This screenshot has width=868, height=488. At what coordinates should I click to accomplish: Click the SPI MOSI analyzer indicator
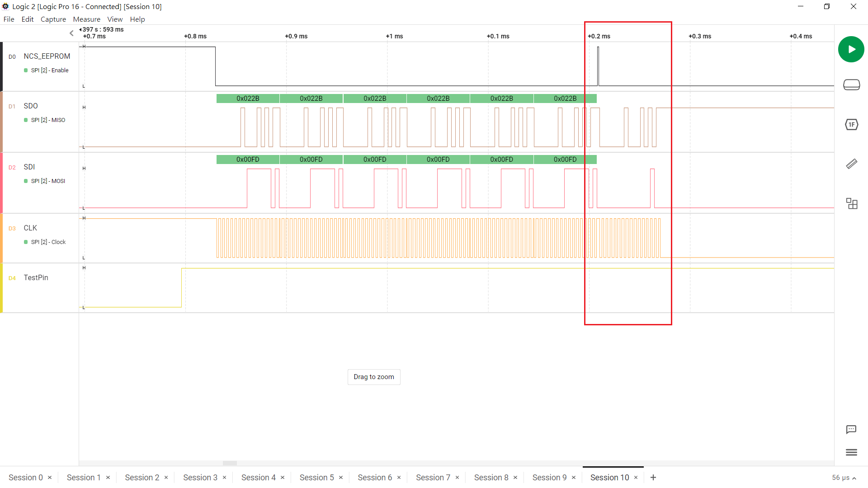click(47, 181)
